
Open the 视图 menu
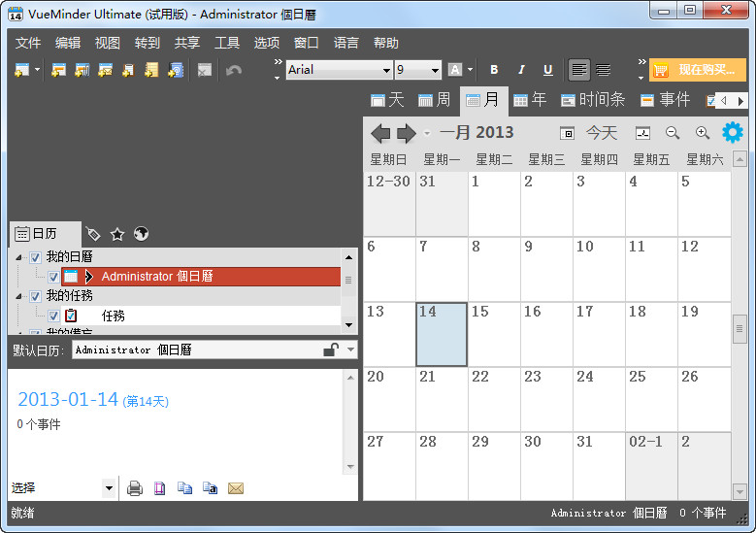[x=107, y=43]
